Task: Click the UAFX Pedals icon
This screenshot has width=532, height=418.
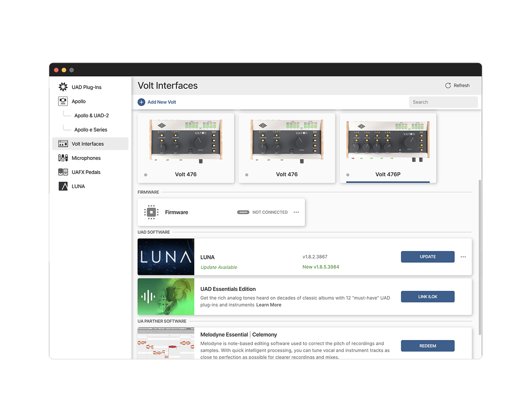Action: (63, 172)
